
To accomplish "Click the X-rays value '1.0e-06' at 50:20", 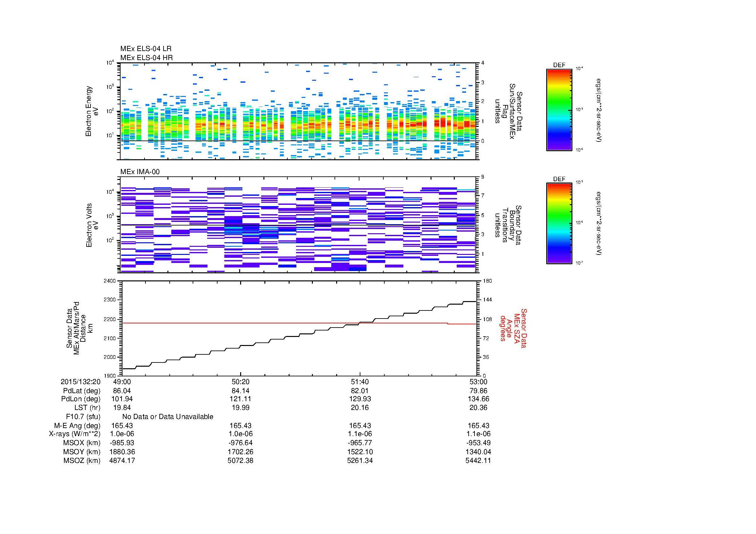I will [x=241, y=434].
